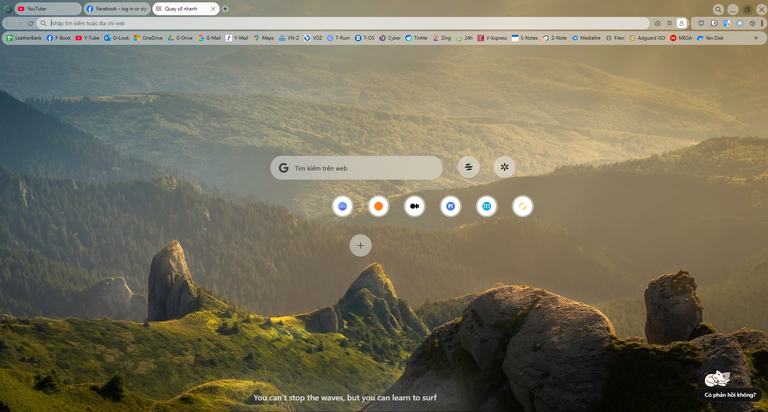The image size is (768, 412).
Task: Open the Medium black dots speed dial tile
Action: (x=414, y=206)
